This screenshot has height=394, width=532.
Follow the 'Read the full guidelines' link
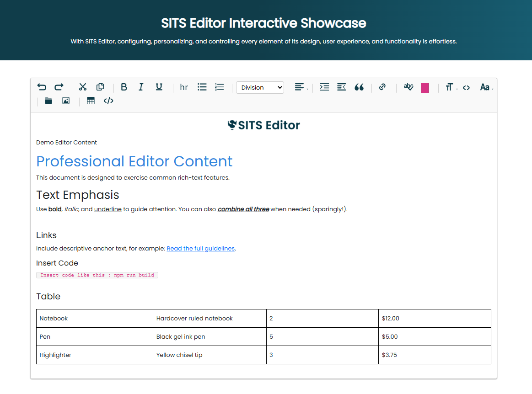pos(200,249)
